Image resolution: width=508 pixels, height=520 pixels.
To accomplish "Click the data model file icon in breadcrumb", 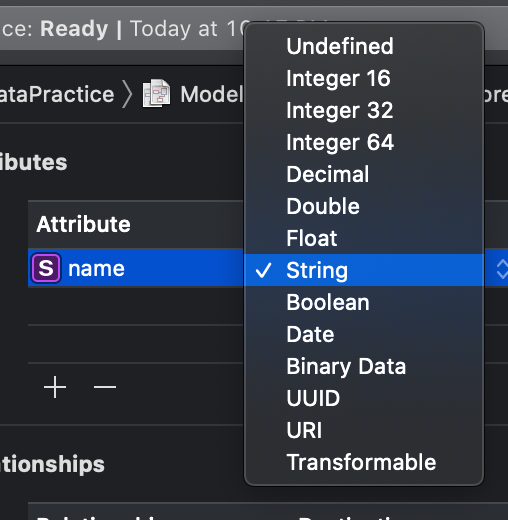I will coord(156,93).
